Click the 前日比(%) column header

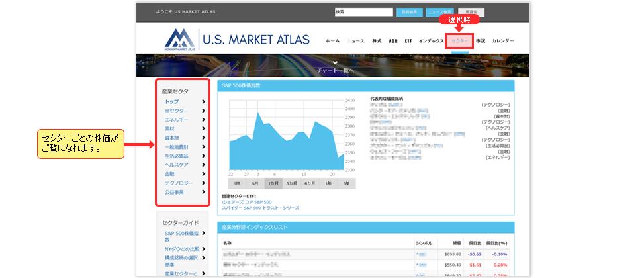[496, 243]
